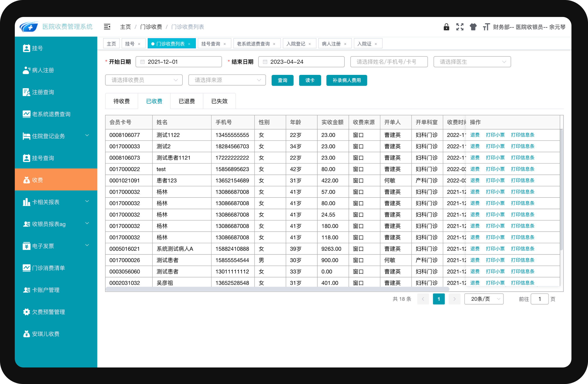Click 打印信息条 for 患者123 row
The width and height of the screenshot is (588, 384).
click(x=522, y=180)
